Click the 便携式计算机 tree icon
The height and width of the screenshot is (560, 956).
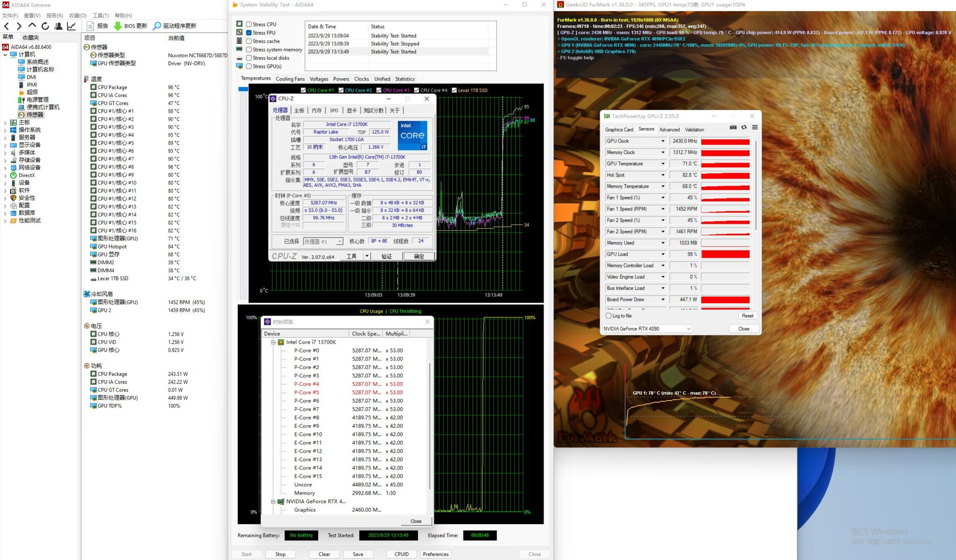point(21,107)
